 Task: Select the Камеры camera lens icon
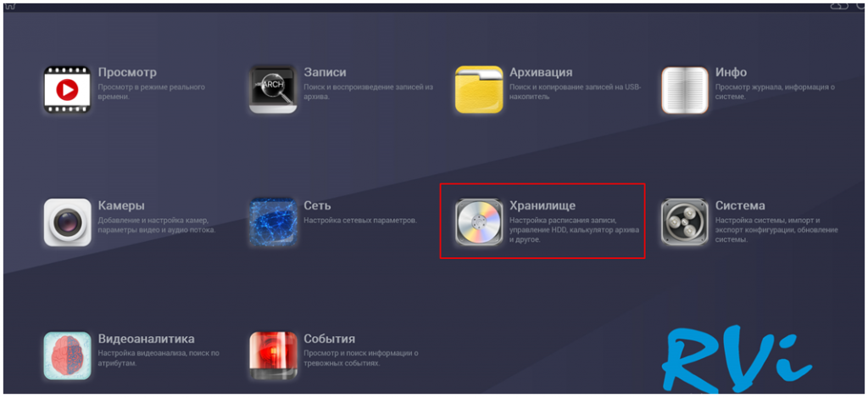67,222
